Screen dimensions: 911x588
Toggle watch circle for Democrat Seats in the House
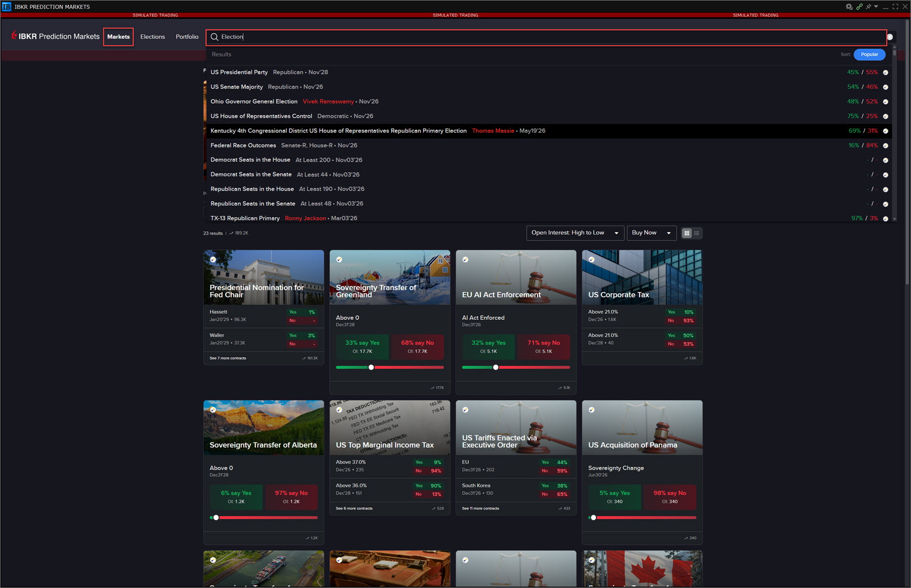pyautogui.click(x=886, y=160)
